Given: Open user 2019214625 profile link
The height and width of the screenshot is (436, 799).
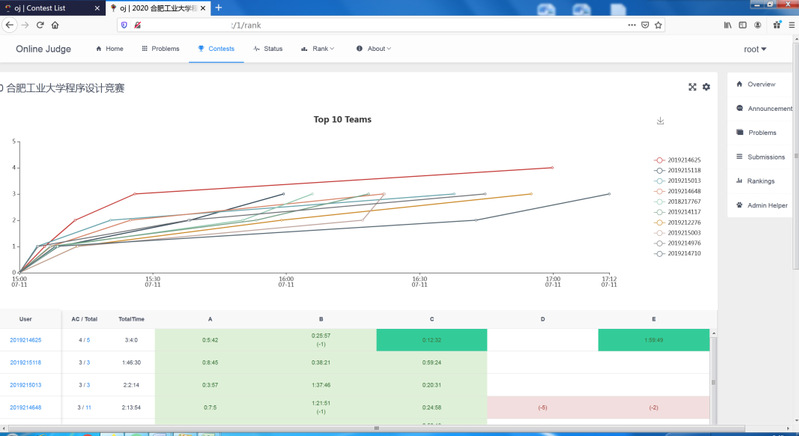Looking at the screenshot, I should [x=26, y=341].
